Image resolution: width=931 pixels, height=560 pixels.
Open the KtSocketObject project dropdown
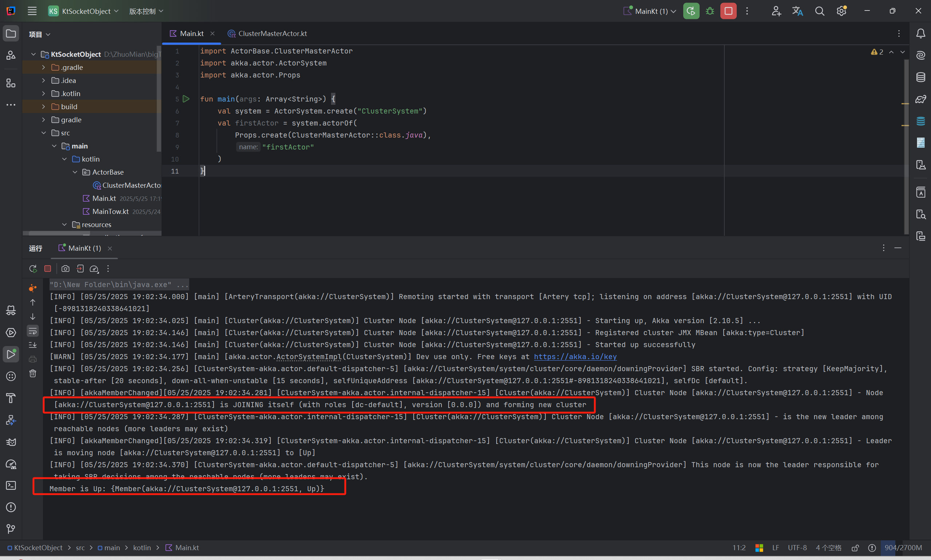click(x=83, y=11)
